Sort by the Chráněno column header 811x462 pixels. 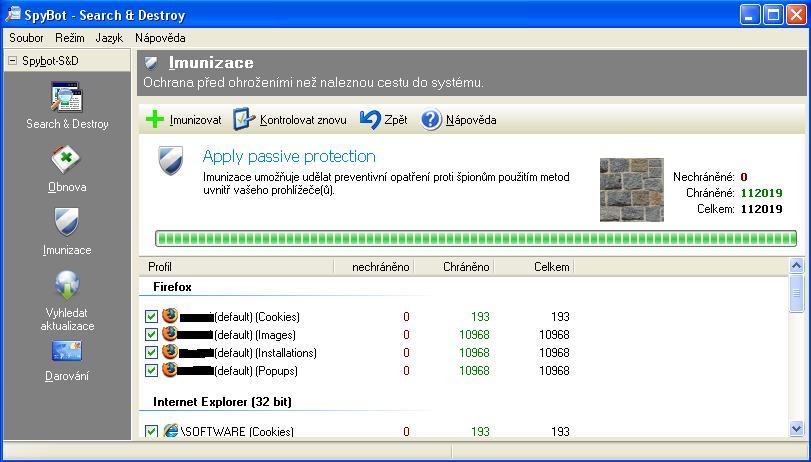pos(454,267)
